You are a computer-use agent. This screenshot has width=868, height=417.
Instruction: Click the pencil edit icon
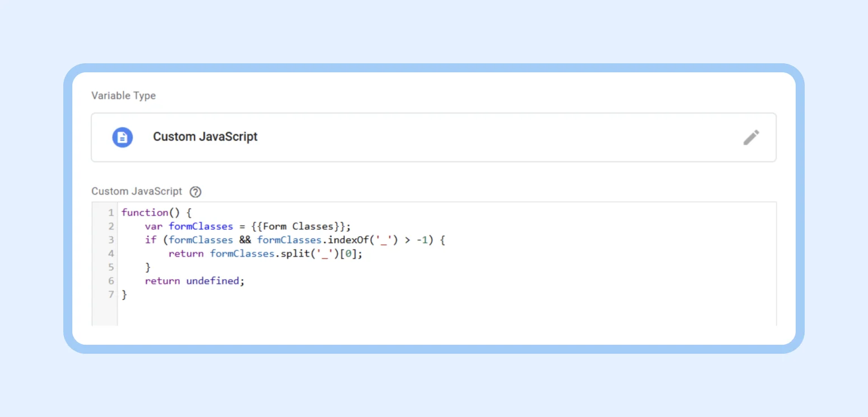tap(751, 137)
